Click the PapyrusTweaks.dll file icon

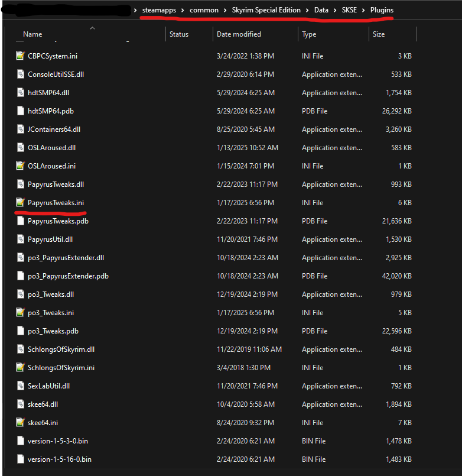(20, 184)
